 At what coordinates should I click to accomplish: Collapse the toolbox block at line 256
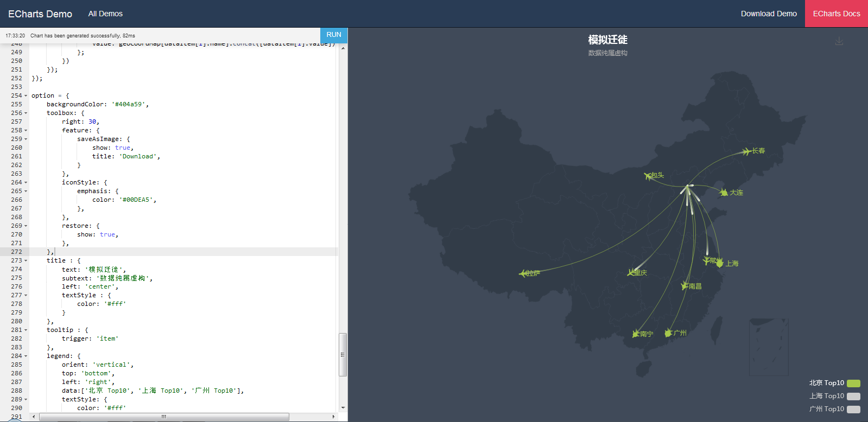coord(26,113)
